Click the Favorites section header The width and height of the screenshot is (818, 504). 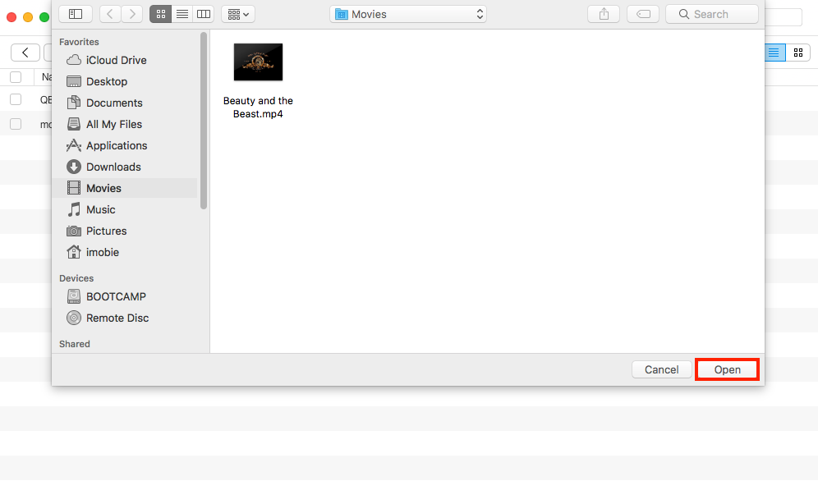point(79,42)
